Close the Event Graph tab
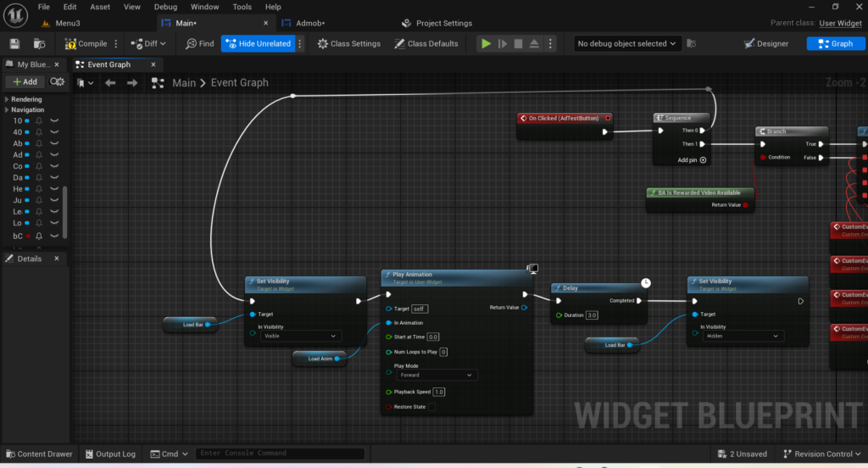This screenshot has height=468, width=868. (x=153, y=64)
